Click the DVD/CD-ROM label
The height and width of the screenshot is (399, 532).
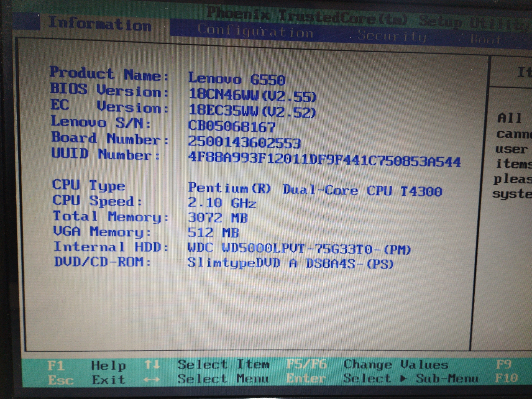pyautogui.click(x=103, y=262)
